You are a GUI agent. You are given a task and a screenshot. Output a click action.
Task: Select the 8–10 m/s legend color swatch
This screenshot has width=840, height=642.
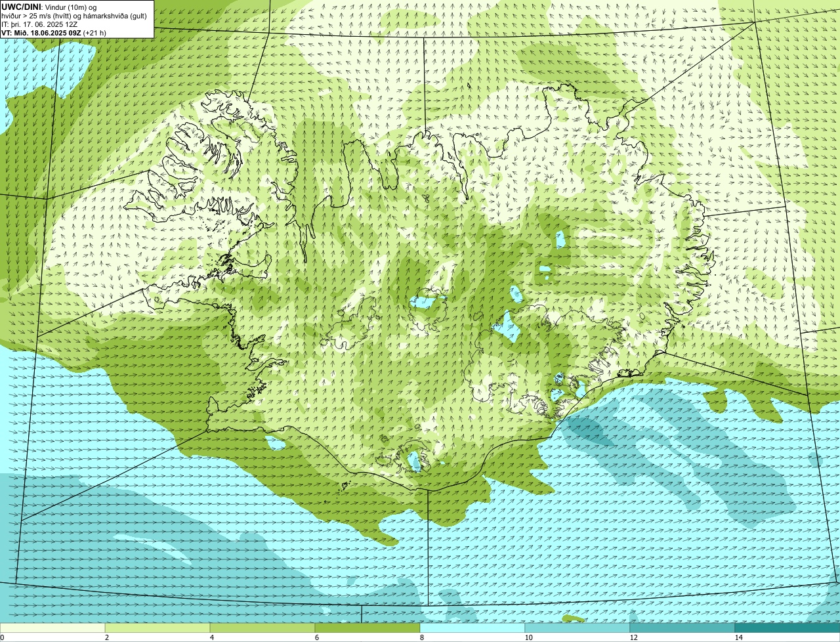[x=472, y=628]
